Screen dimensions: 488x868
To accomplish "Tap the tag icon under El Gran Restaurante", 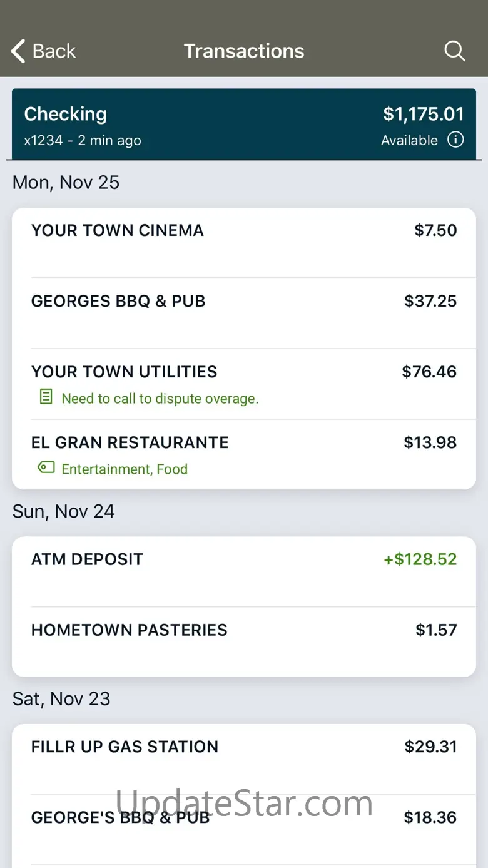I will (x=46, y=467).
